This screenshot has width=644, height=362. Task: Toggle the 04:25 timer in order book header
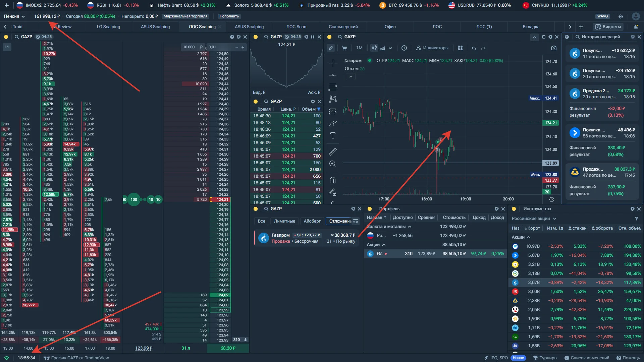point(44,37)
